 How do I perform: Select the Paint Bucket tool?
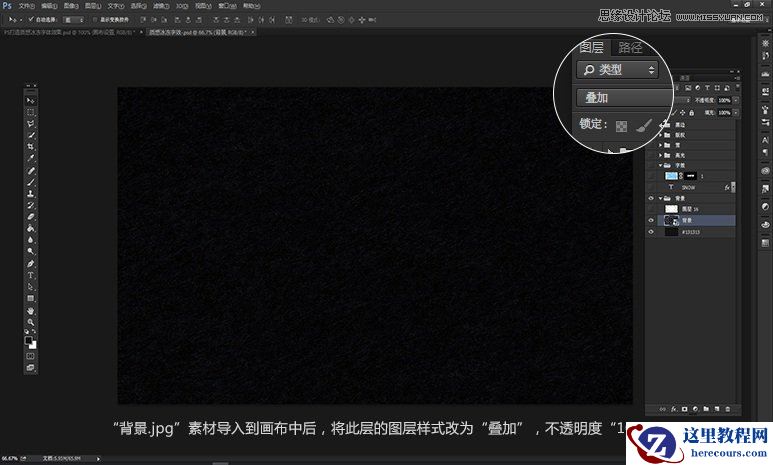[x=31, y=228]
